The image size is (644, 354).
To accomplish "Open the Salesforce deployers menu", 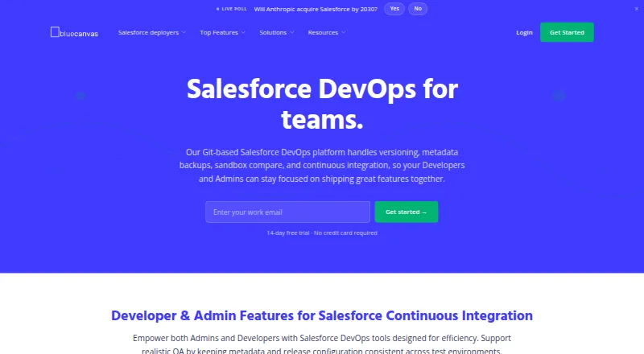I will click(x=148, y=32).
